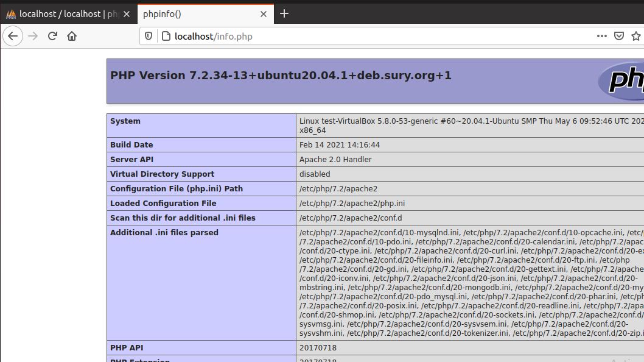The height and width of the screenshot is (362, 644).
Task: Reload the info.php page
Action: (x=52, y=36)
